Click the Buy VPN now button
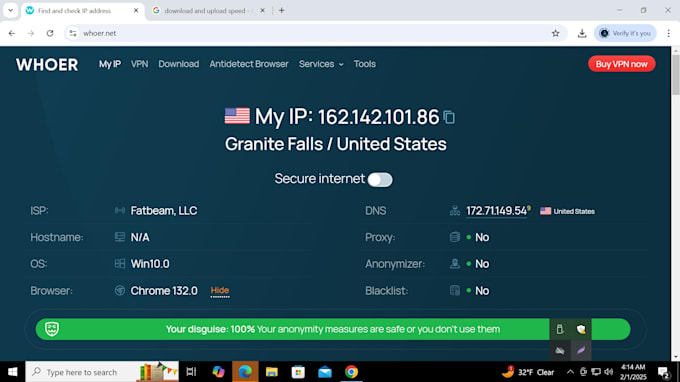This screenshot has height=382, width=680. pos(621,64)
